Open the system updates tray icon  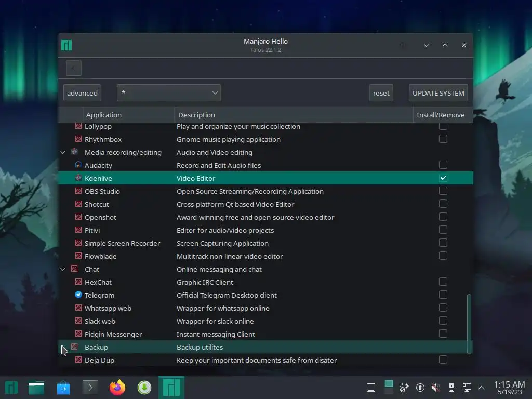[x=420, y=388]
